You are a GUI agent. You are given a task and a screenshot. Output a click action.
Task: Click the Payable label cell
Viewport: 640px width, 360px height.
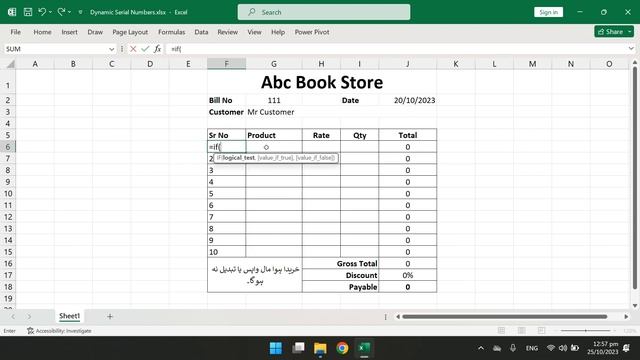(340, 287)
